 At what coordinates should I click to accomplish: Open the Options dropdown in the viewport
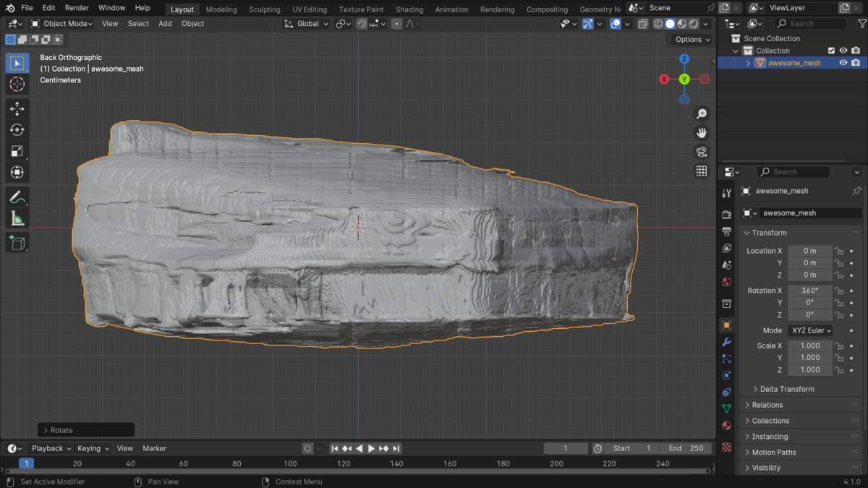[693, 40]
